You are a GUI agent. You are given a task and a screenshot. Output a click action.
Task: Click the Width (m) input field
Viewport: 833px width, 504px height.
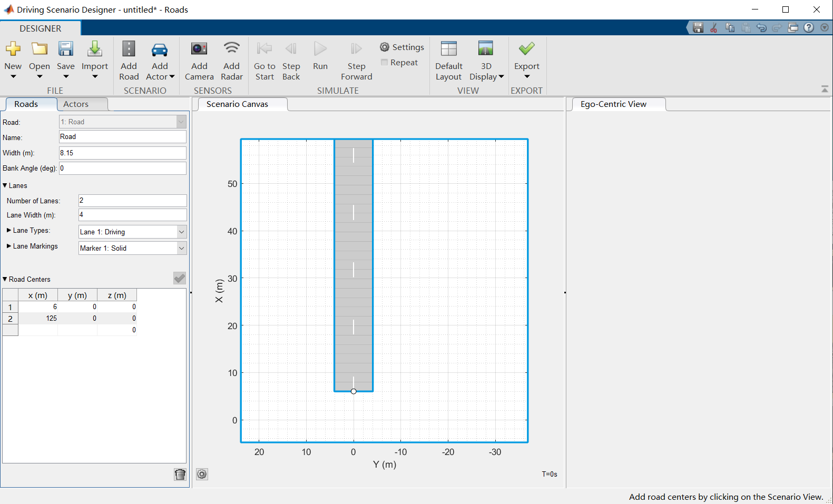tap(122, 153)
